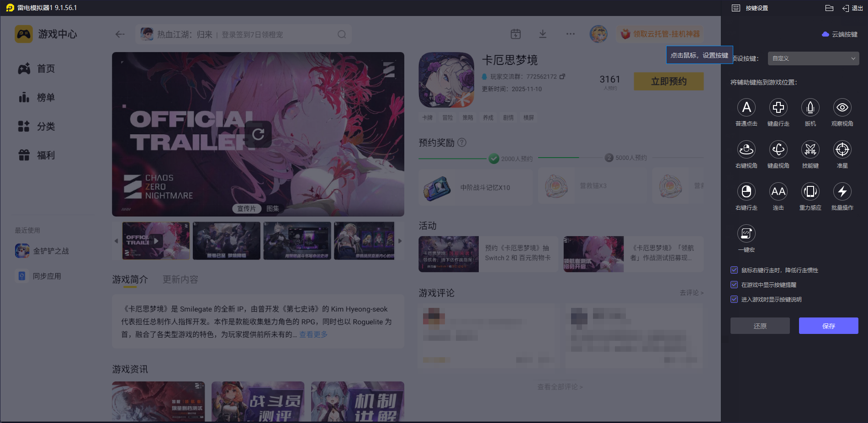Click the 策略 game tag
The image size is (868, 423).
(468, 117)
